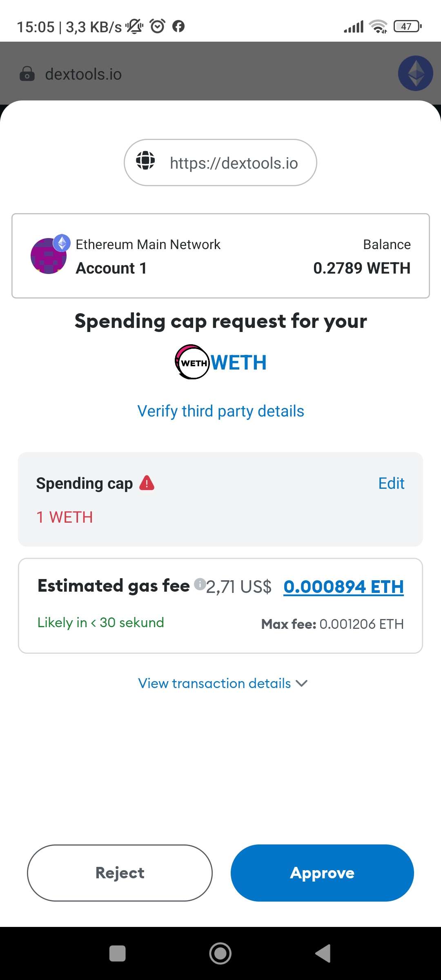The width and height of the screenshot is (441, 980).
Task: Tap the dextools.io browser address bar
Action: point(83,74)
